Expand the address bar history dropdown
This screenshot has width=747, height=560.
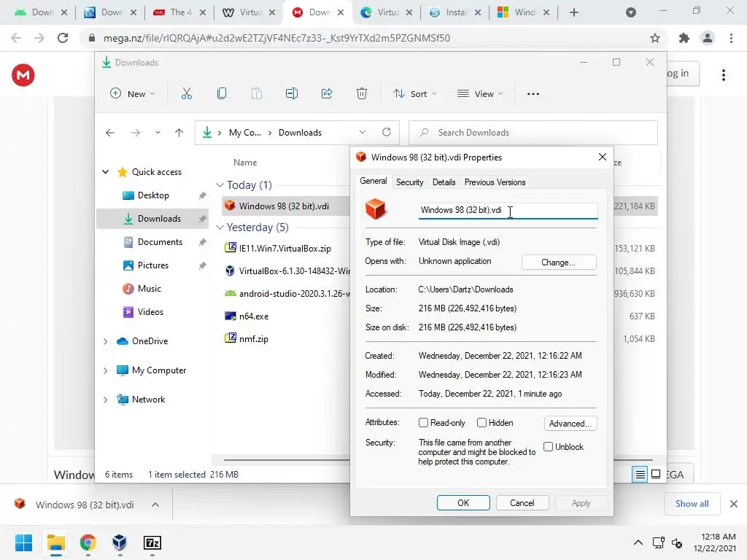(363, 133)
